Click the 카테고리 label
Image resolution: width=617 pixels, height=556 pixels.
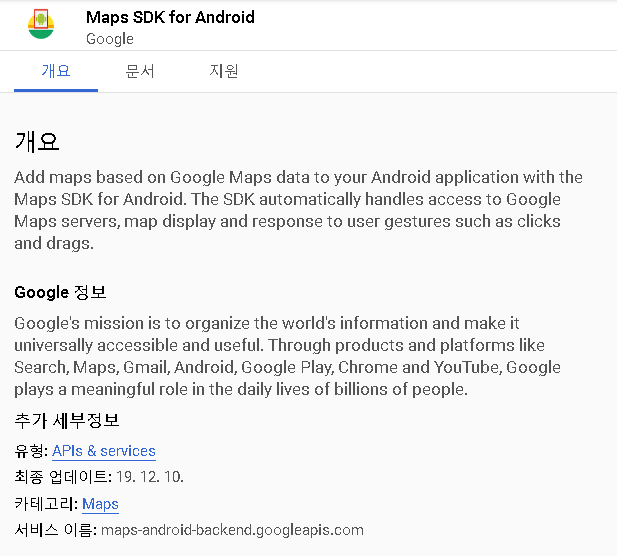pyautogui.click(x=46, y=504)
